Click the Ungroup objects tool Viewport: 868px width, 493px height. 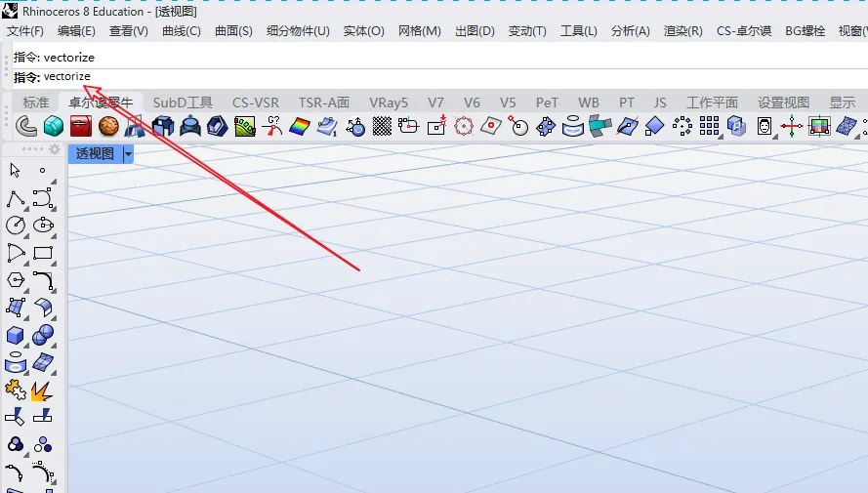tap(43, 445)
